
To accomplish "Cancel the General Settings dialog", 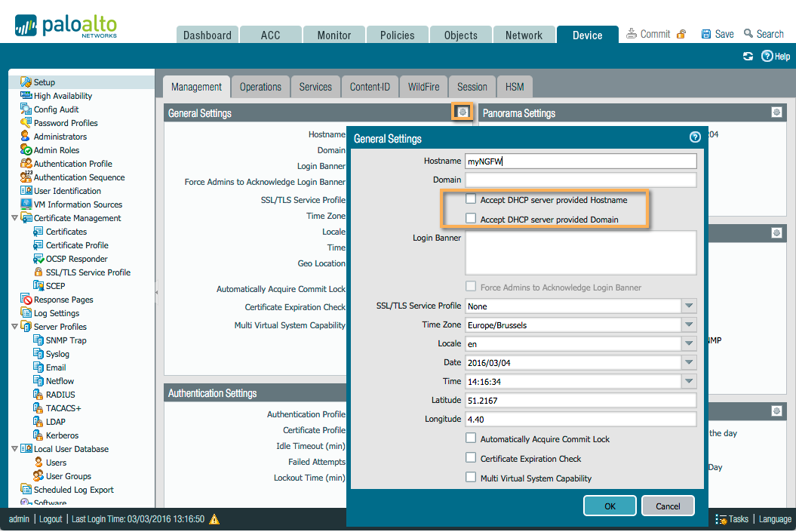I will coord(668,506).
